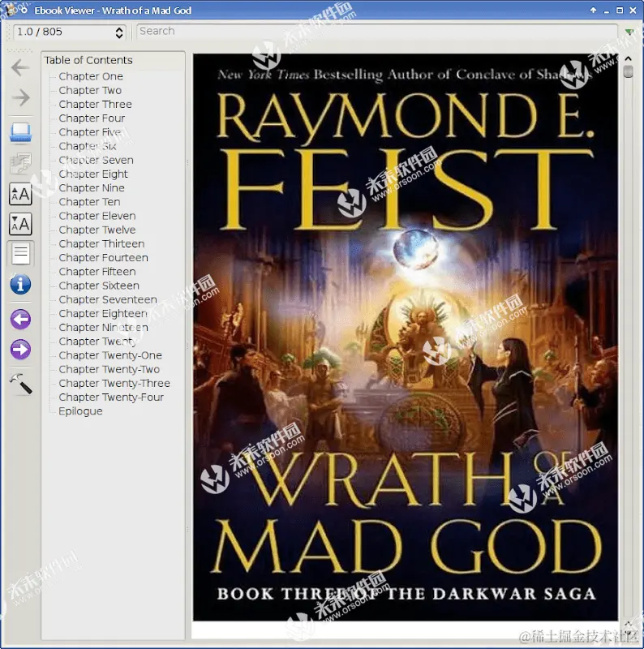This screenshot has width=644, height=649.
Task: Click the copy pages icon in the sidebar
Action: (x=21, y=163)
